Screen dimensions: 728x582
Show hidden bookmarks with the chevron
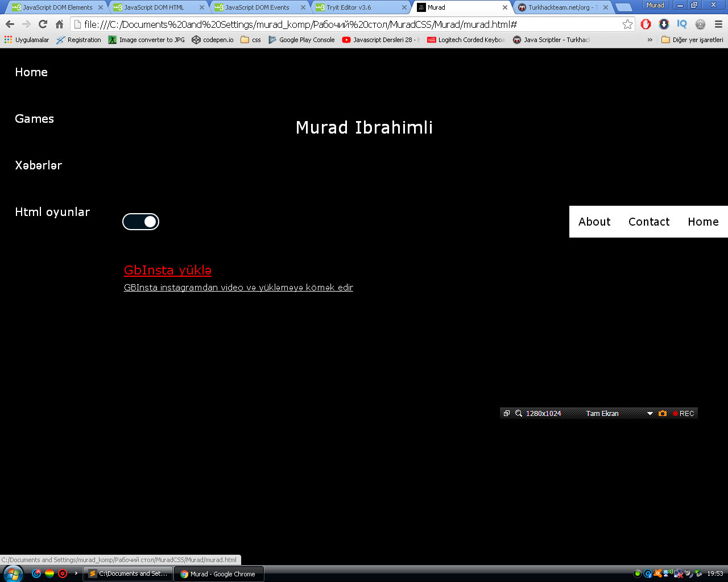click(650, 40)
